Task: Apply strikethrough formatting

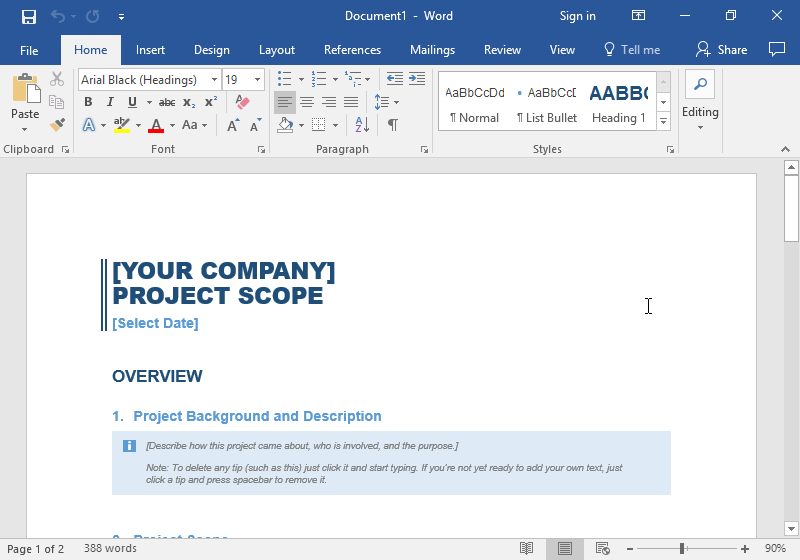Action: (166, 102)
